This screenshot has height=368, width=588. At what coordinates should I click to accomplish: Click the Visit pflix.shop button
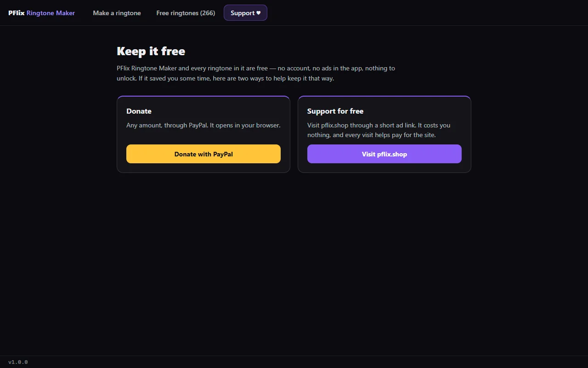(384, 154)
